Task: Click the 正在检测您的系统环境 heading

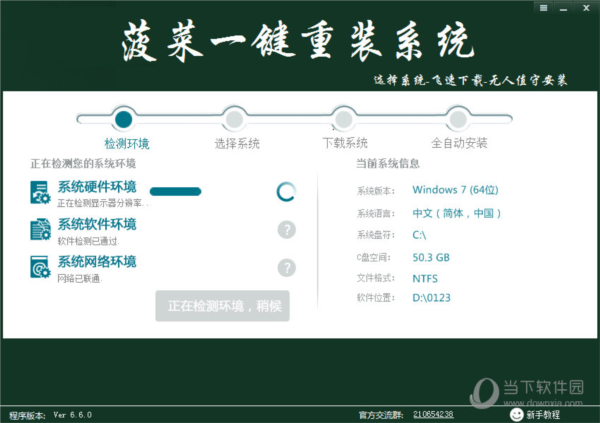Action: point(83,164)
